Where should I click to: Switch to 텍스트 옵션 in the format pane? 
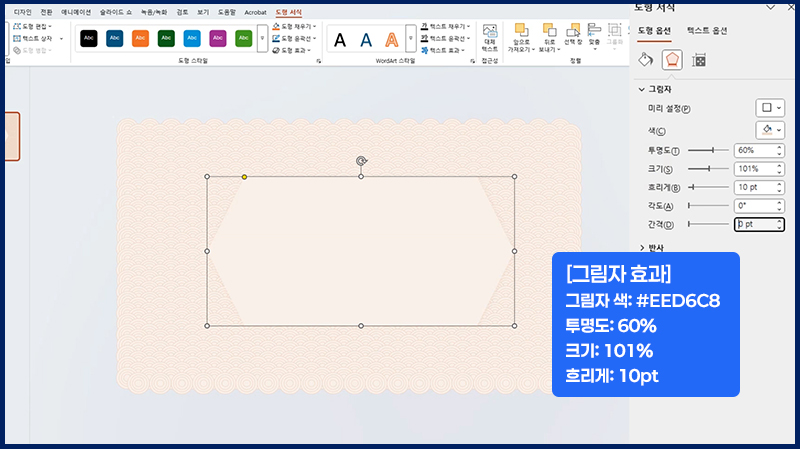[x=707, y=31]
